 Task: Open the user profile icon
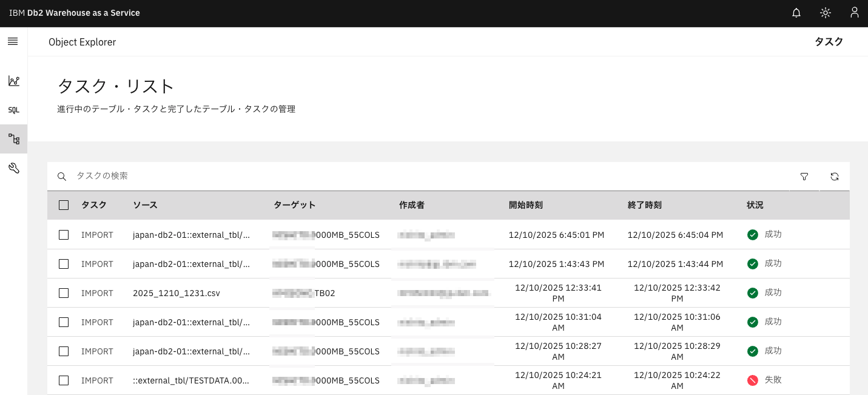click(855, 13)
